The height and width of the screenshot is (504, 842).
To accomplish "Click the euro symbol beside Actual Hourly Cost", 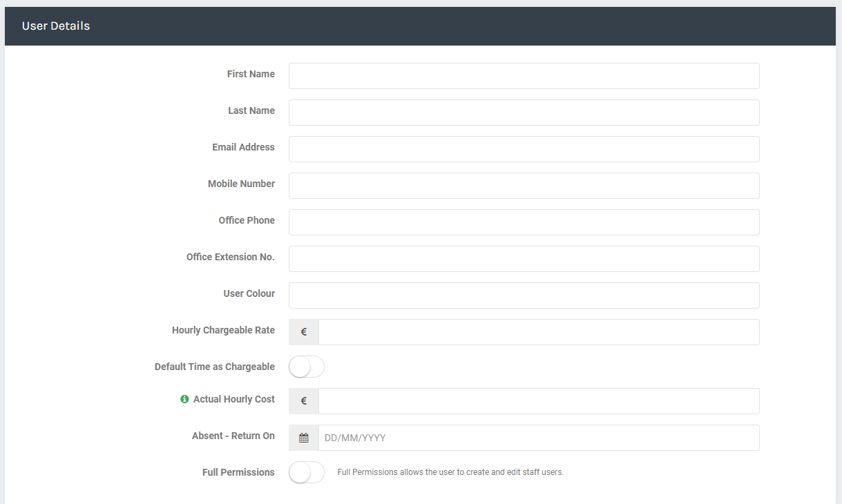I will 304,401.
